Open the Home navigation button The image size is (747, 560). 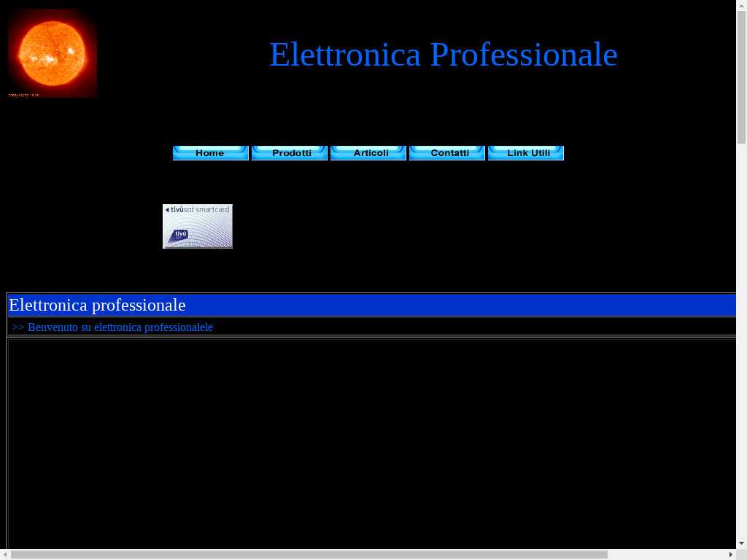(x=210, y=153)
